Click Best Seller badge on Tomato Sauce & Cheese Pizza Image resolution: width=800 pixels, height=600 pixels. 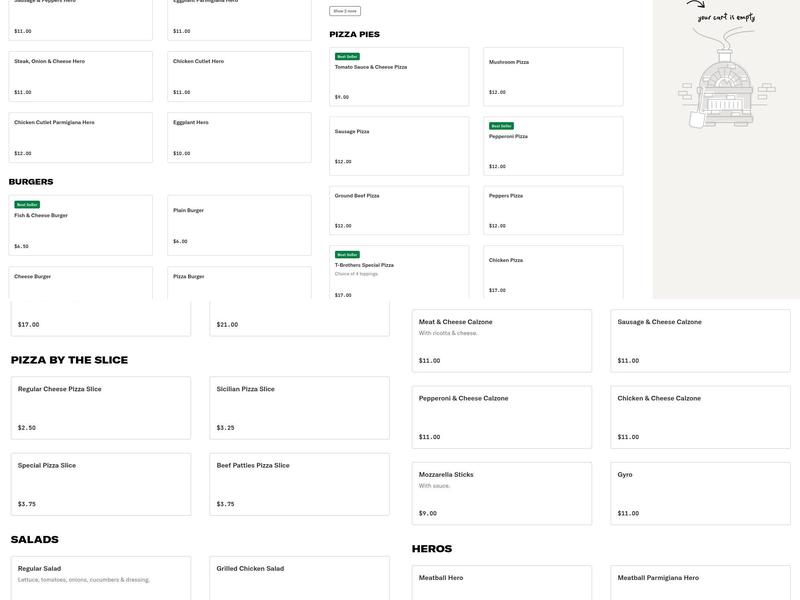[x=347, y=57]
